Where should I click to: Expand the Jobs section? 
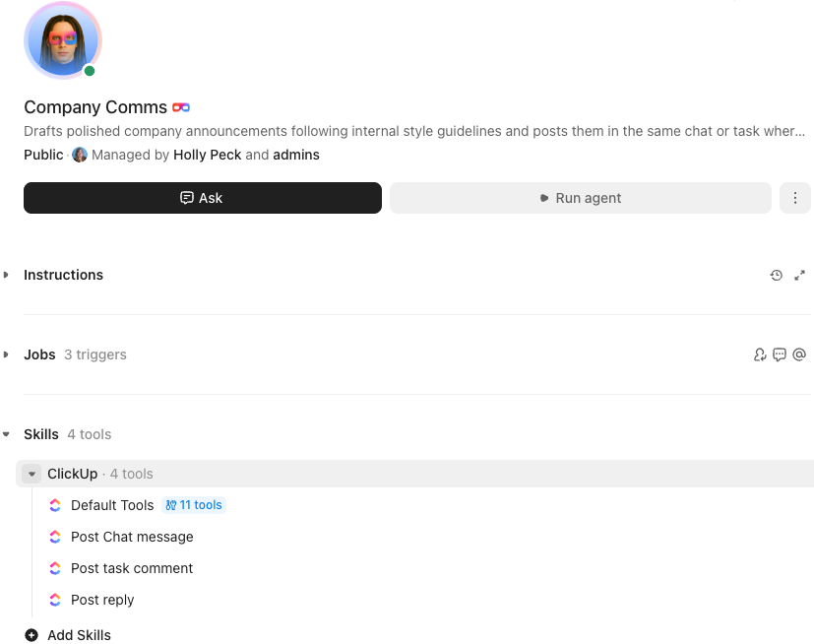click(x=8, y=354)
